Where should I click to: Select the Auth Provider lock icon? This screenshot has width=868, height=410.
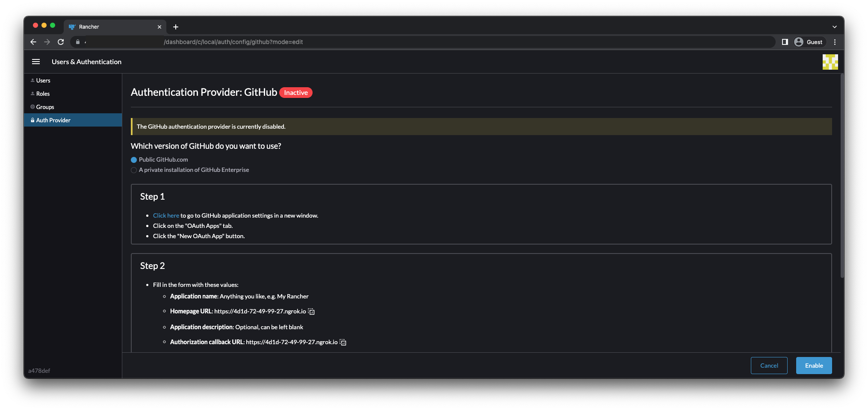coord(33,120)
